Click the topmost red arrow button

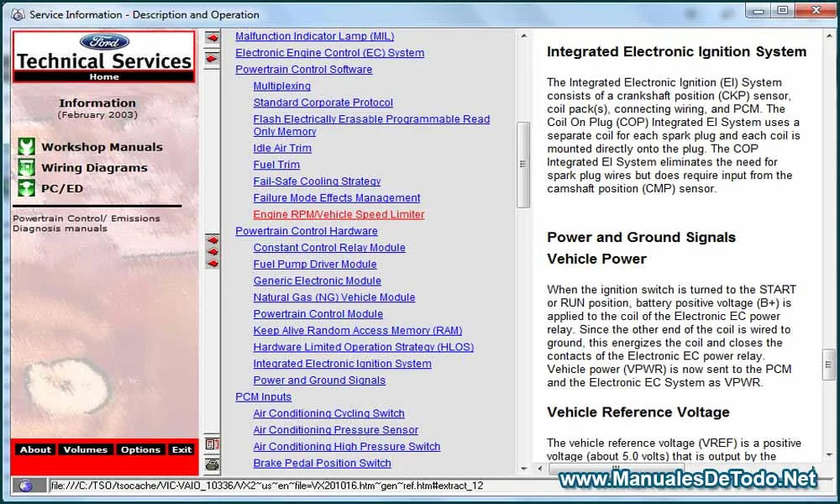coord(213,38)
